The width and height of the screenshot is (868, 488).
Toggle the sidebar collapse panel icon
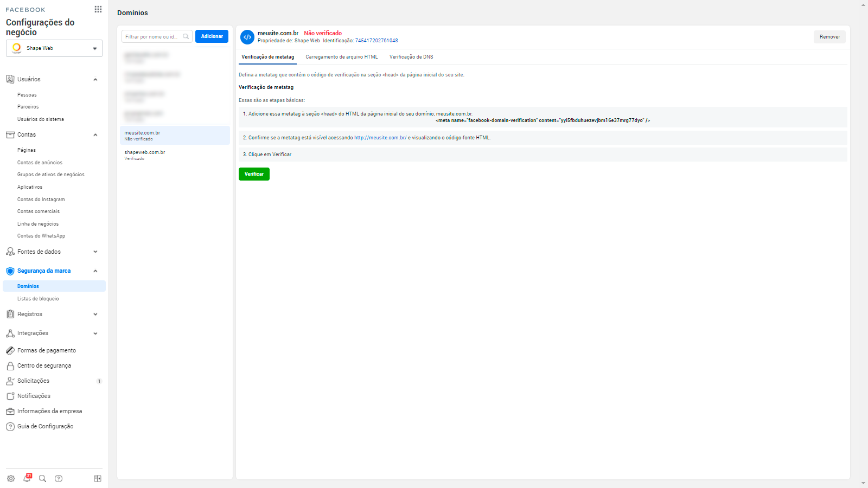tap(98, 478)
